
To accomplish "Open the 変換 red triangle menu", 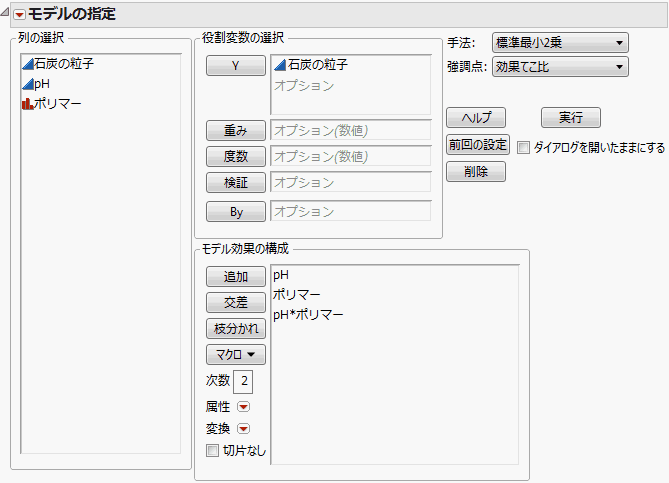I will coord(244,428).
